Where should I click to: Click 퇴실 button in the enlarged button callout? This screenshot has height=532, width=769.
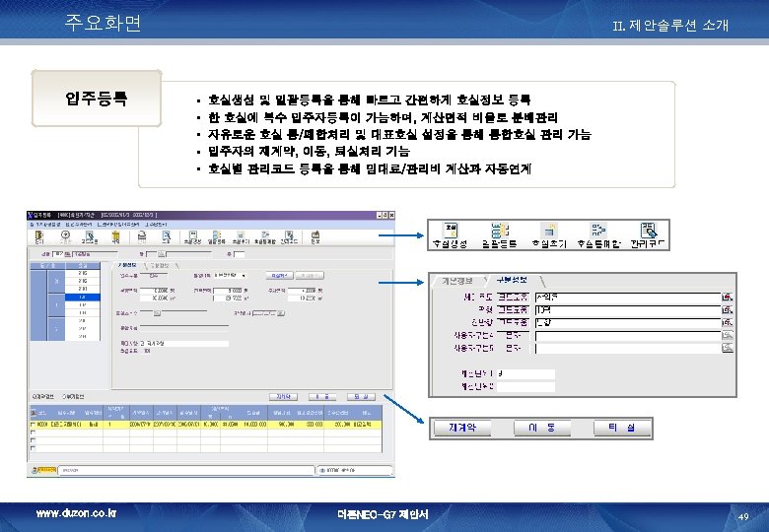pos(622,428)
